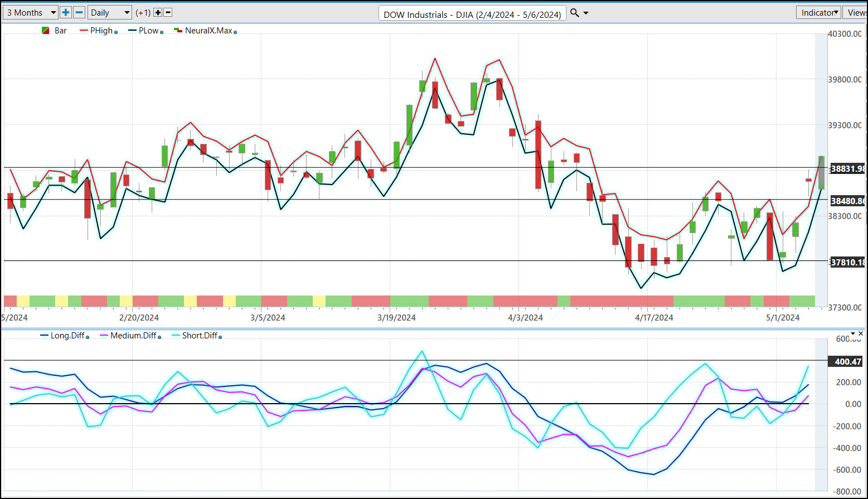Screen dimensions: 868x499
Task: Expand the search options dropdown arrow
Action: (x=586, y=13)
